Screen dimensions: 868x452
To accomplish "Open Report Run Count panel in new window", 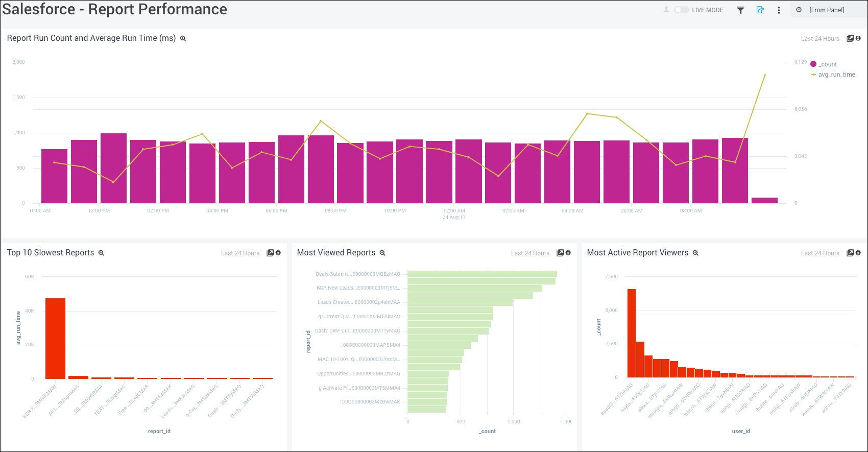I will click(x=850, y=38).
